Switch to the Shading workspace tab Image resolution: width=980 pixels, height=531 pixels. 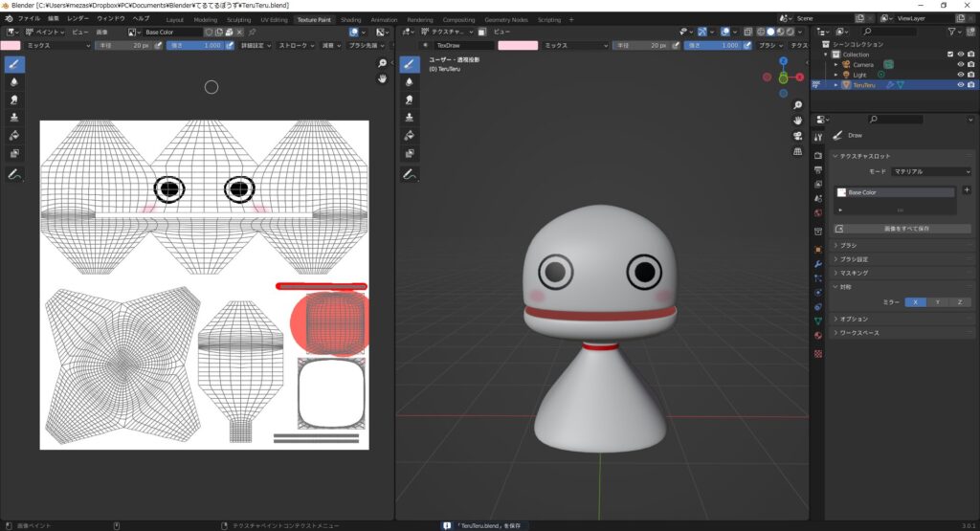click(x=350, y=19)
